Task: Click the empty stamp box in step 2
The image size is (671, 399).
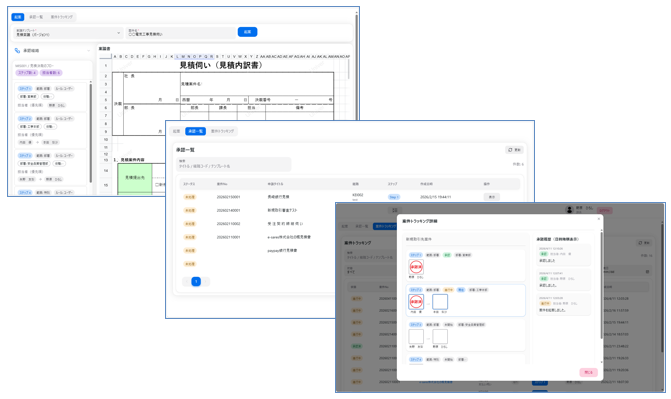Action: pos(440,302)
